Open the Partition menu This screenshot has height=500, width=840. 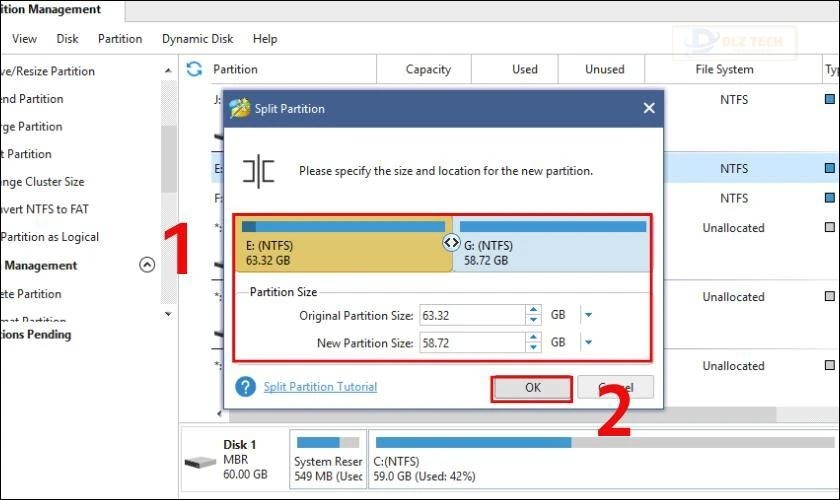(120, 39)
